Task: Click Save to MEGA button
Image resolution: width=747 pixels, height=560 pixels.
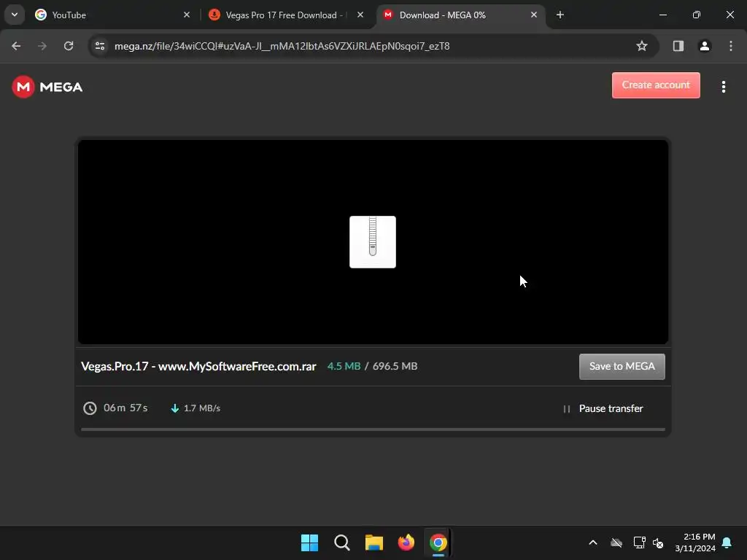Action: tap(622, 366)
